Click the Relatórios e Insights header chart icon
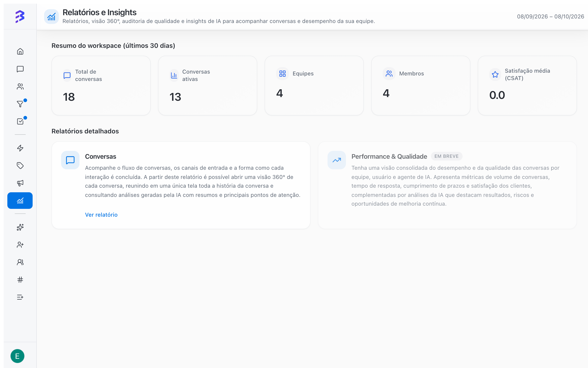The width and height of the screenshot is (588, 368). (x=51, y=17)
